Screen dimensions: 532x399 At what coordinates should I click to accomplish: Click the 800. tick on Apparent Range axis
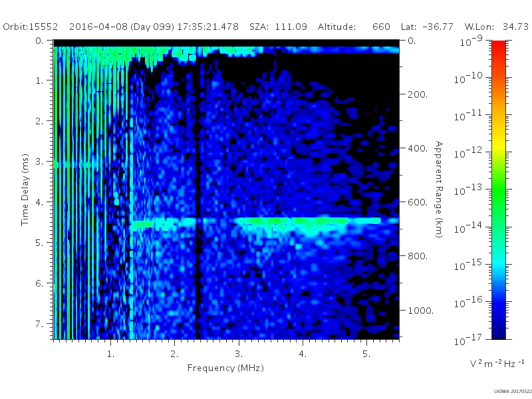(418, 256)
